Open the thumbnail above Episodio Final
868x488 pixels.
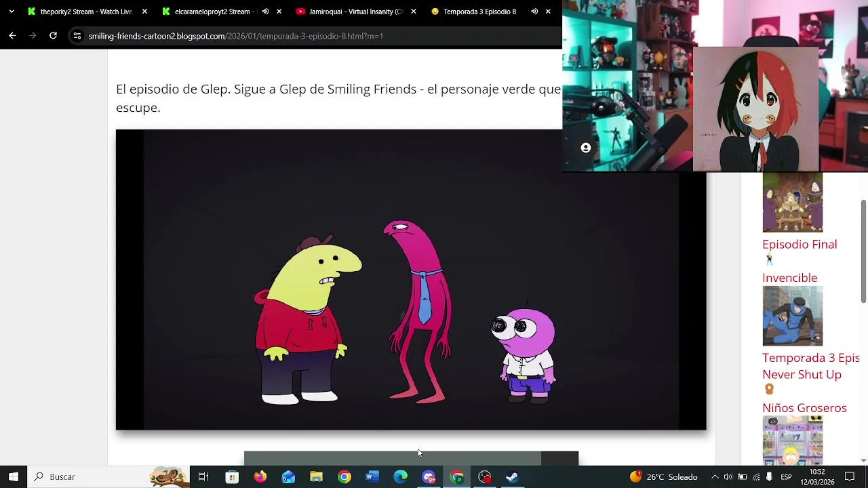(793, 202)
